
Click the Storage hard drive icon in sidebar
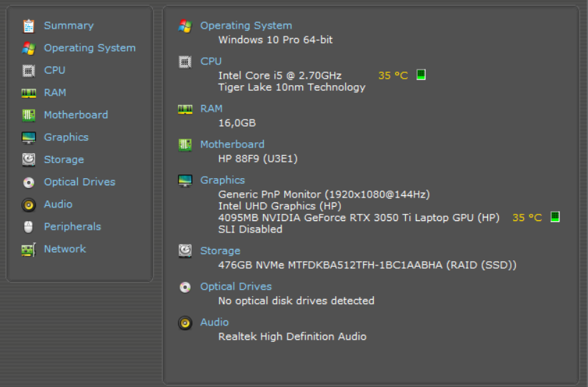(29, 160)
